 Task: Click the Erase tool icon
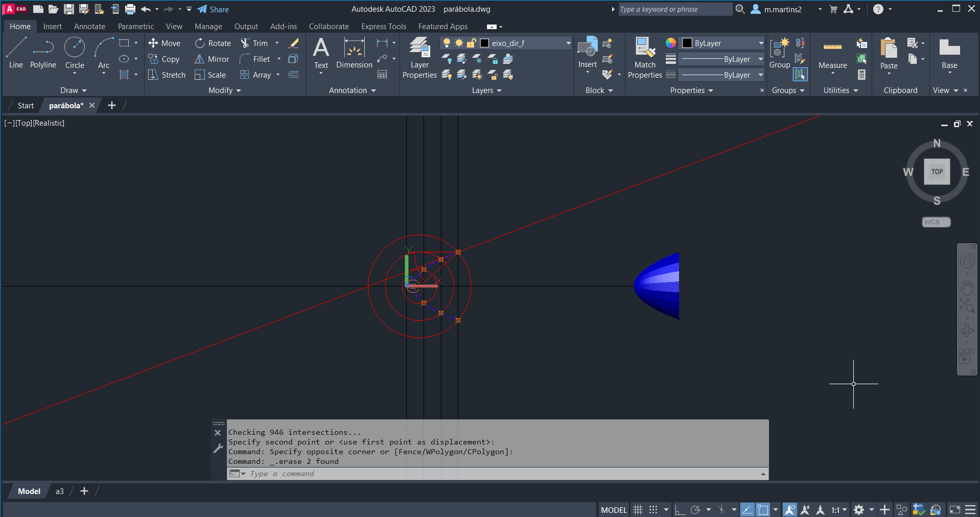pyautogui.click(x=294, y=43)
